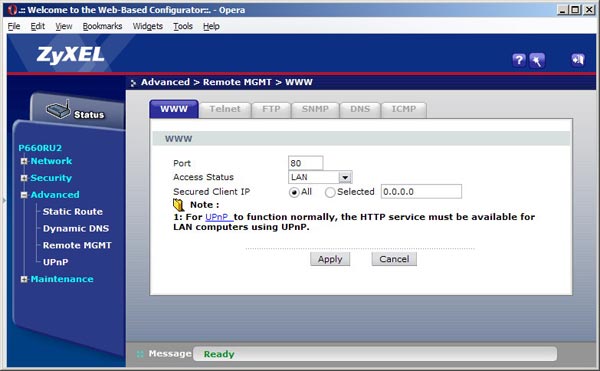Click the Cancel button
This screenshot has width=600, height=371.
394,259
